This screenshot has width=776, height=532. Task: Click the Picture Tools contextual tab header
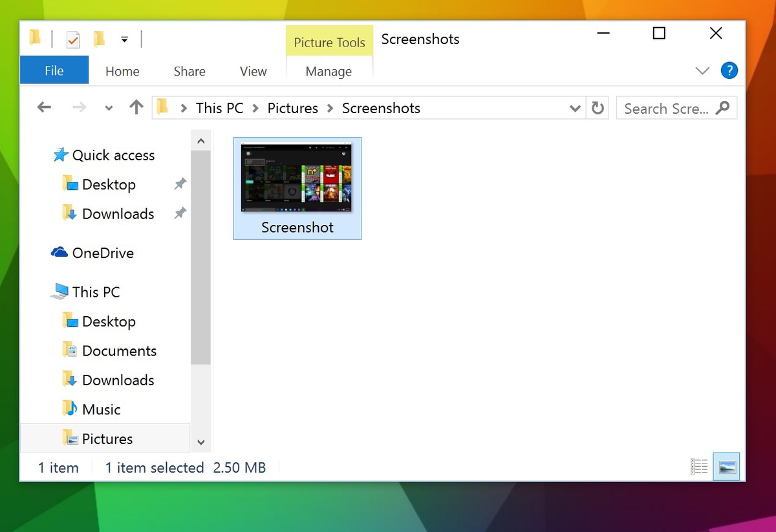pos(329,42)
